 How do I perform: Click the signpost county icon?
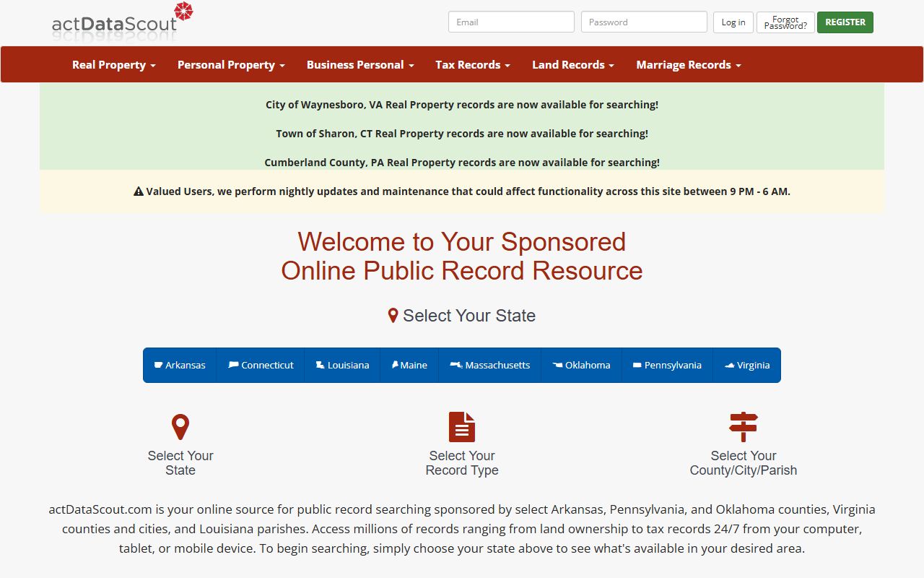coord(744,427)
